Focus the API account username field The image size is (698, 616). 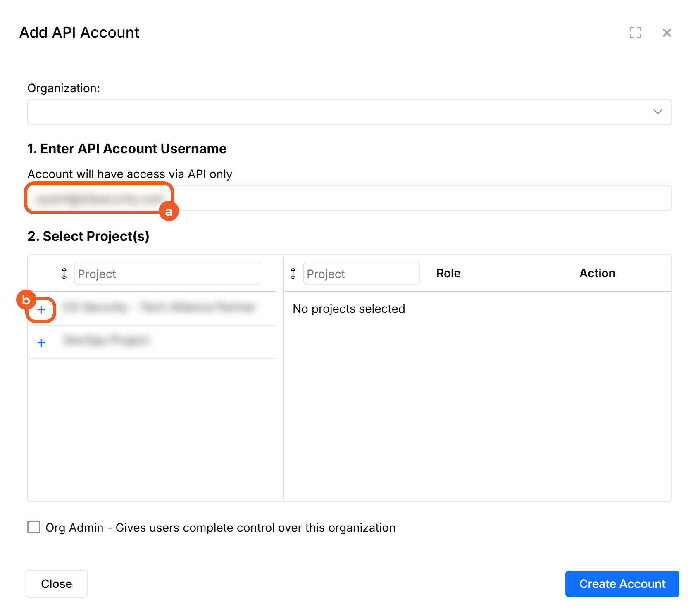[x=413, y=198]
